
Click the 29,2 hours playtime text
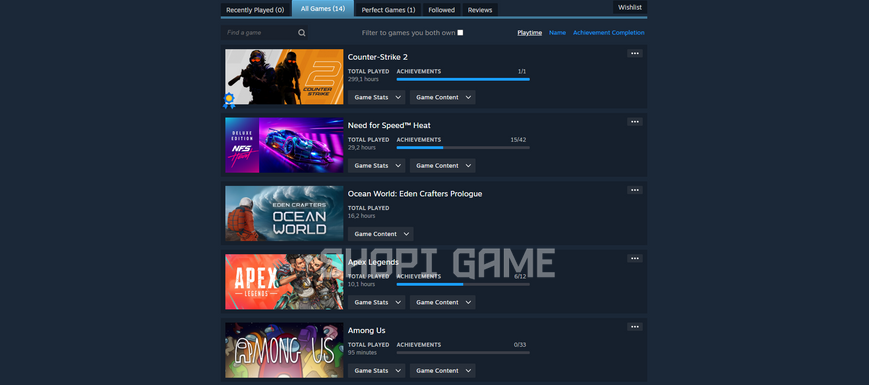pos(361,147)
